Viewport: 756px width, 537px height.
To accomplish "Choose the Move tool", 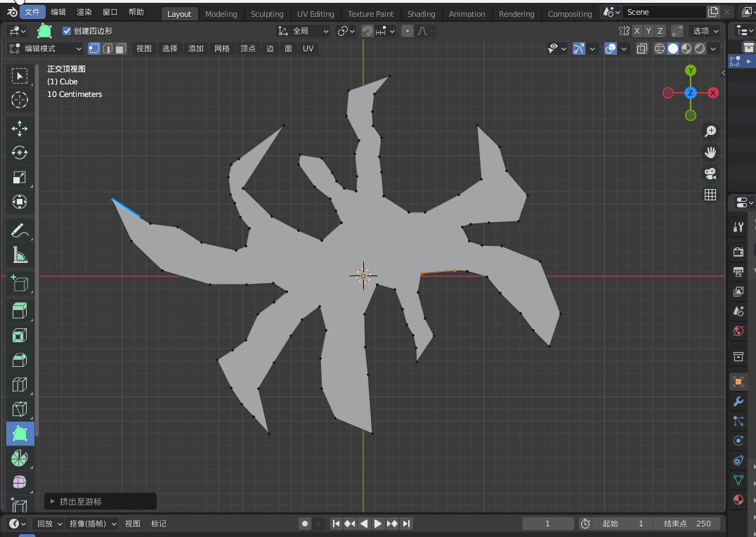I will coord(19,129).
